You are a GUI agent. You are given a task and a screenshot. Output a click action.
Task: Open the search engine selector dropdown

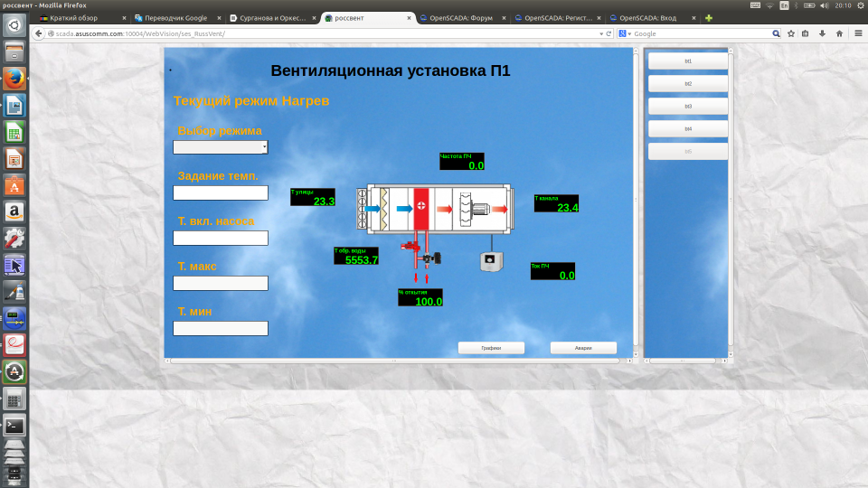625,33
